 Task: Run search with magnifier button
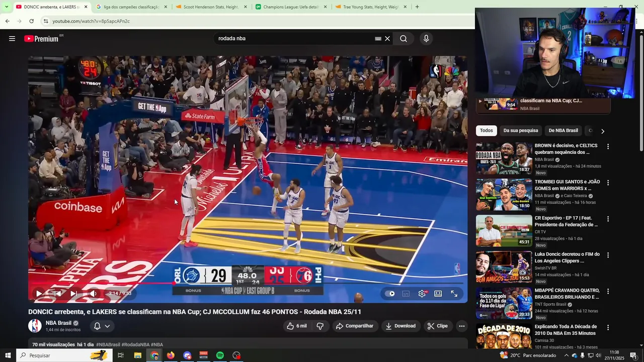click(x=404, y=39)
